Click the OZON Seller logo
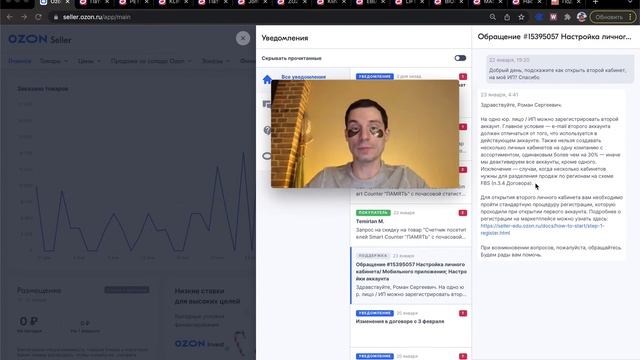 pos(40,39)
